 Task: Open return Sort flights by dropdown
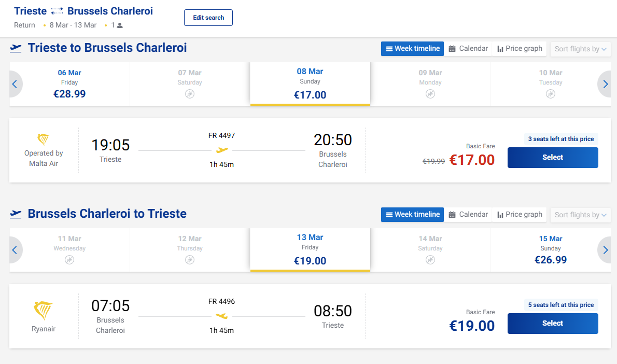click(x=580, y=215)
